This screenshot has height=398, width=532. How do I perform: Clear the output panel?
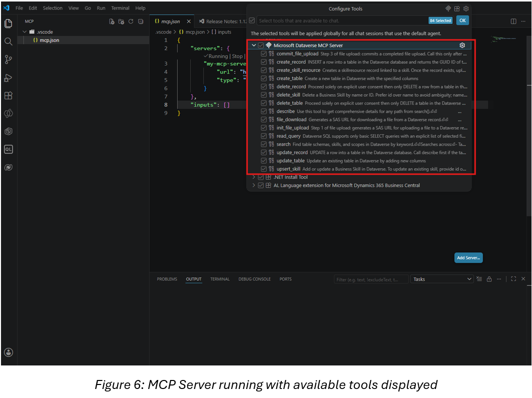click(479, 279)
